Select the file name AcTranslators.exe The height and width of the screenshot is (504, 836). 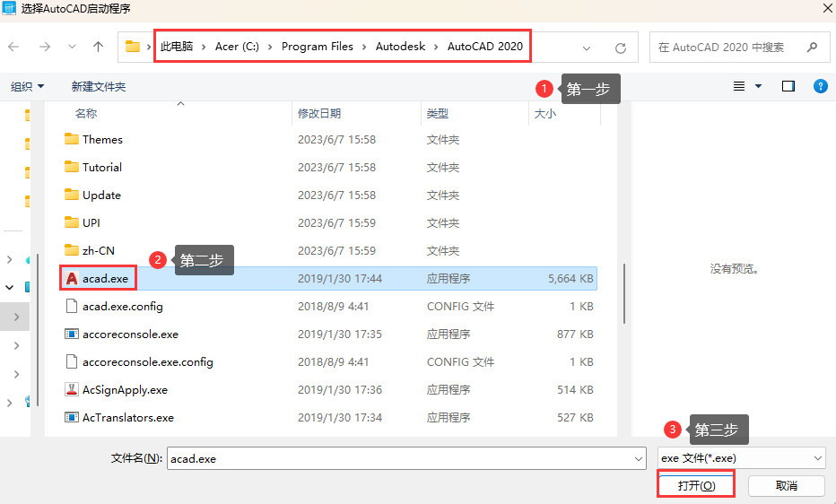[128, 418]
